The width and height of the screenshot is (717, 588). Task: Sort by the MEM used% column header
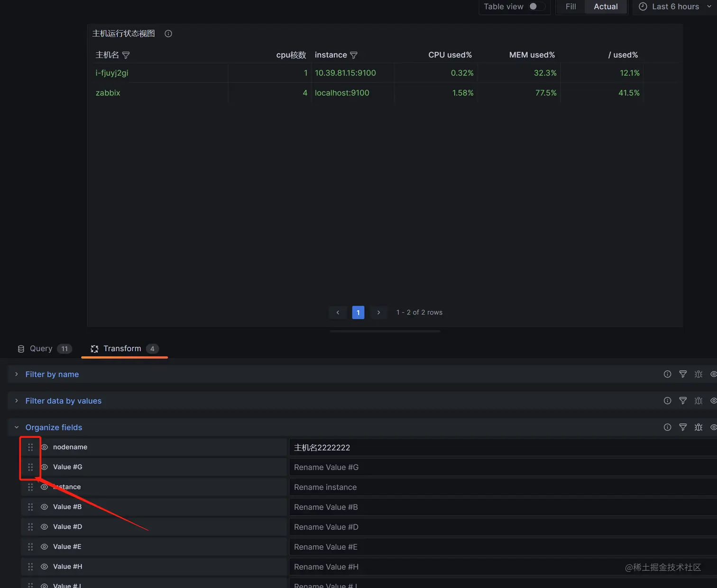click(532, 55)
